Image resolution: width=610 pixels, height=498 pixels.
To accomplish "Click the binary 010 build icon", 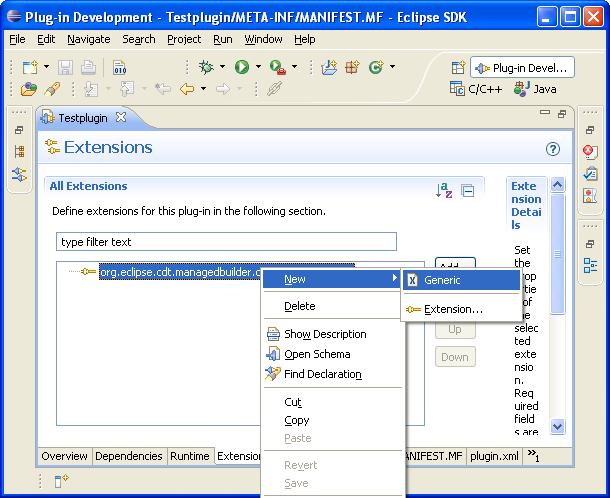I will pos(120,67).
